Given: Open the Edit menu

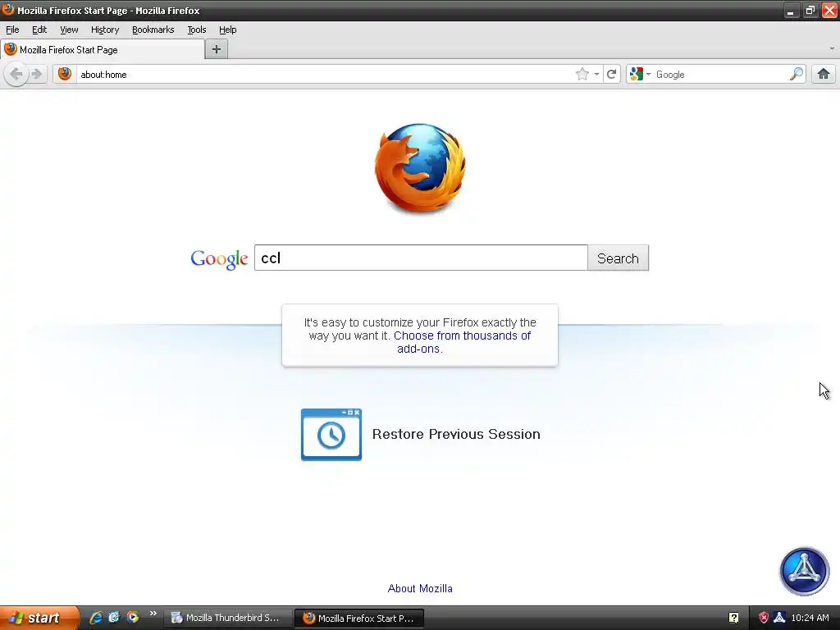Looking at the screenshot, I should (39, 30).
